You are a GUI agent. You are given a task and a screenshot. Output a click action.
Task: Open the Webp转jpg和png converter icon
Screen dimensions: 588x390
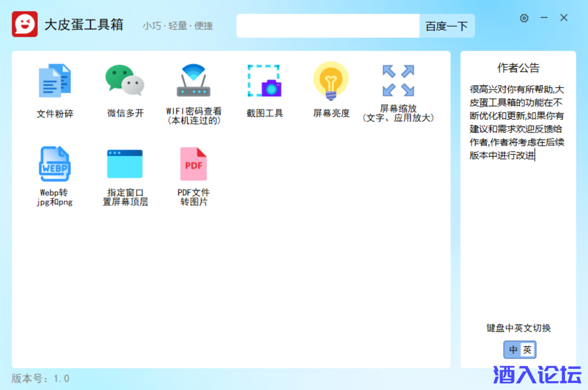click(x=55, y=164)
